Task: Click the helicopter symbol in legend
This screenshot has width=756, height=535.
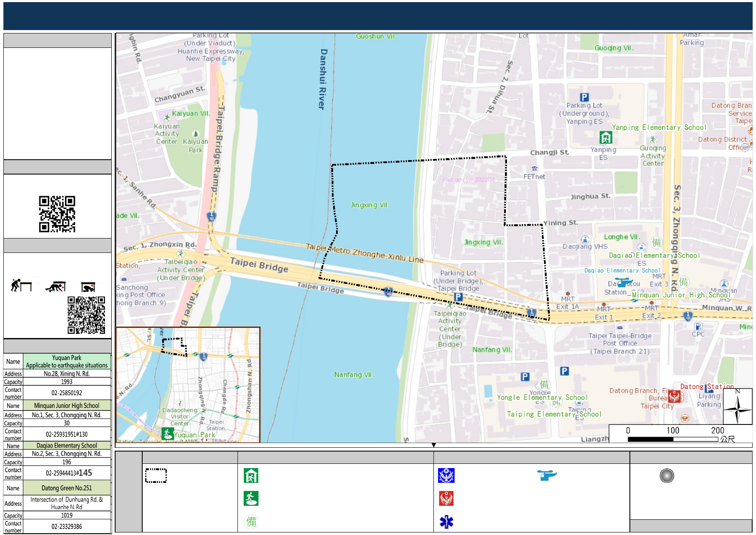Action: pos(547,475)
